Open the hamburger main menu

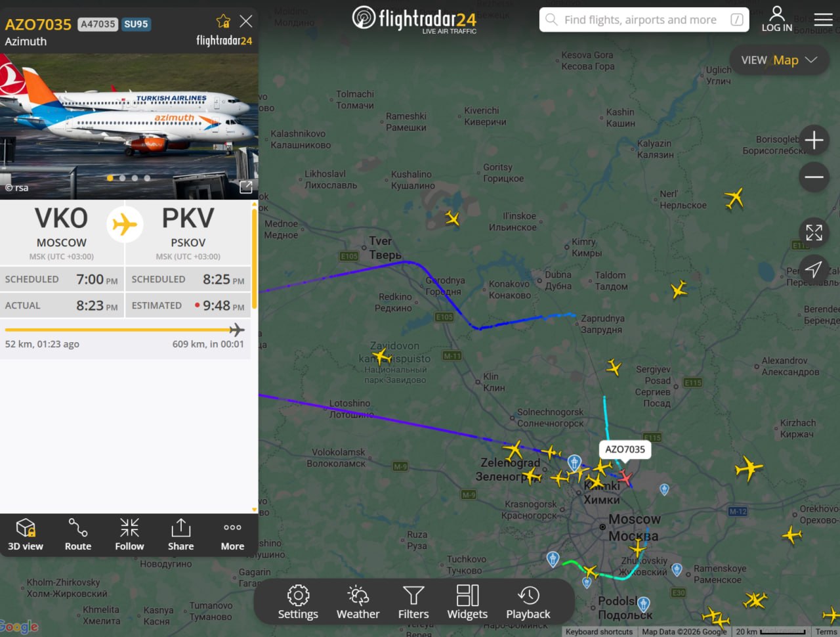(x=824, y=20)
